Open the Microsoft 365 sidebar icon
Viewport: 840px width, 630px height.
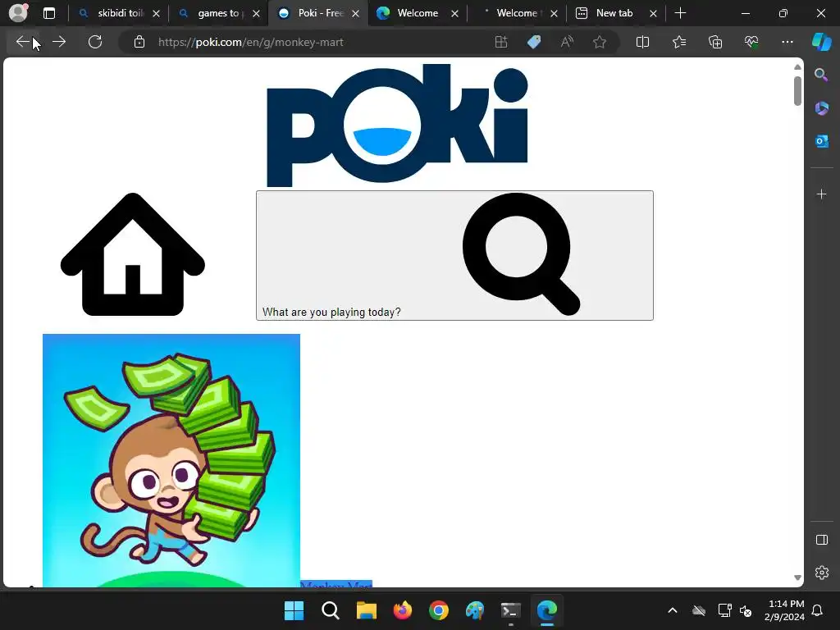click(822, 108)
